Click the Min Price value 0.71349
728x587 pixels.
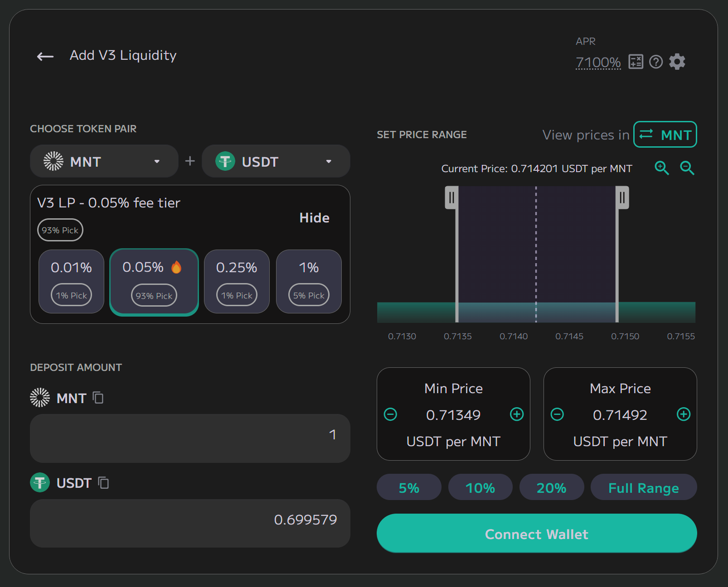pyautogui.click(x=453, y=415)
